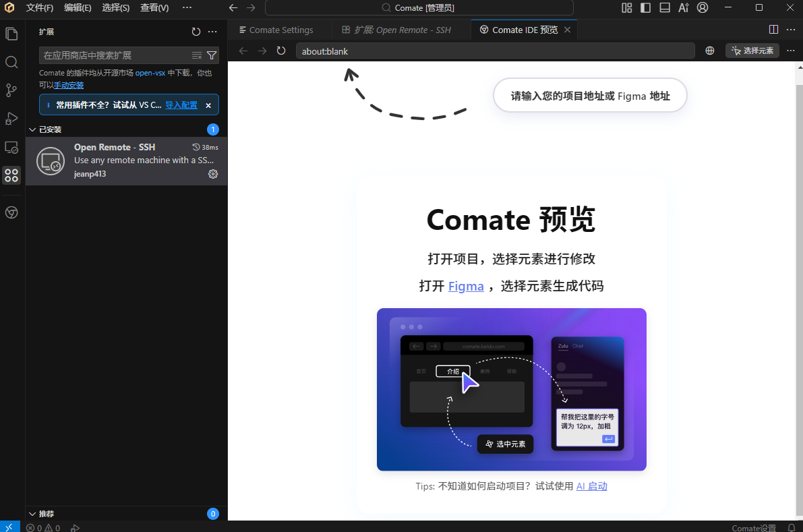The image size is (803, 532).
Task: Collapse the 已安装 section
Action: [x=32, y=129]
